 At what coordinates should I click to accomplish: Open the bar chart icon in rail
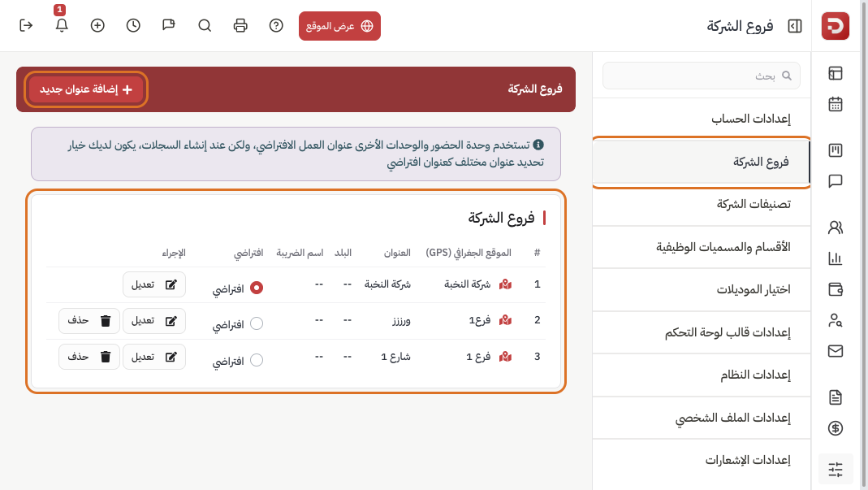click(x=836, y=258)
